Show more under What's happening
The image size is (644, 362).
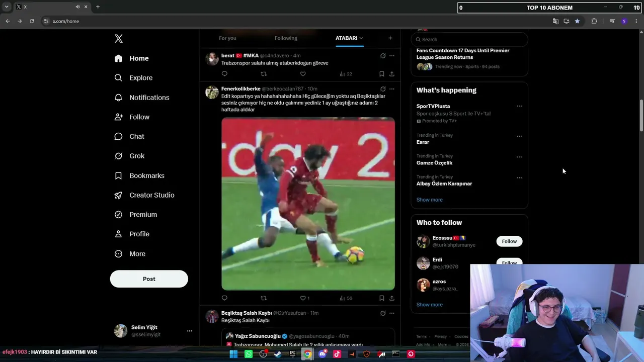coord(430,200)
